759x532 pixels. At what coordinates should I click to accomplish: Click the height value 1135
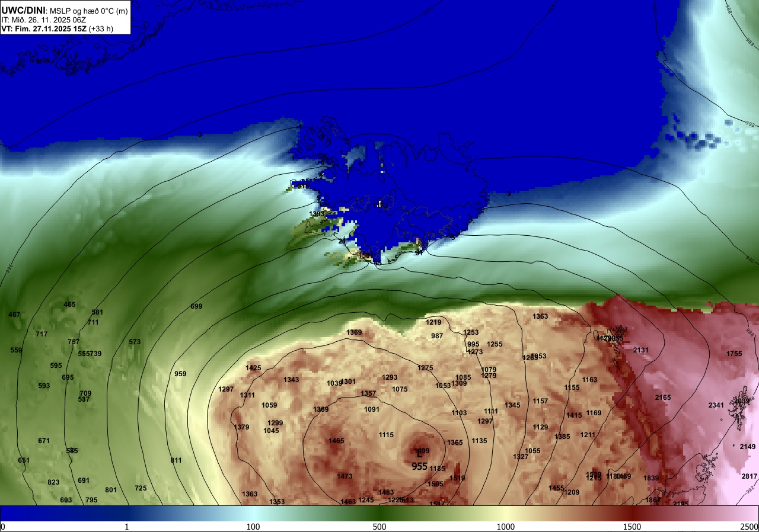pos(479,441)
